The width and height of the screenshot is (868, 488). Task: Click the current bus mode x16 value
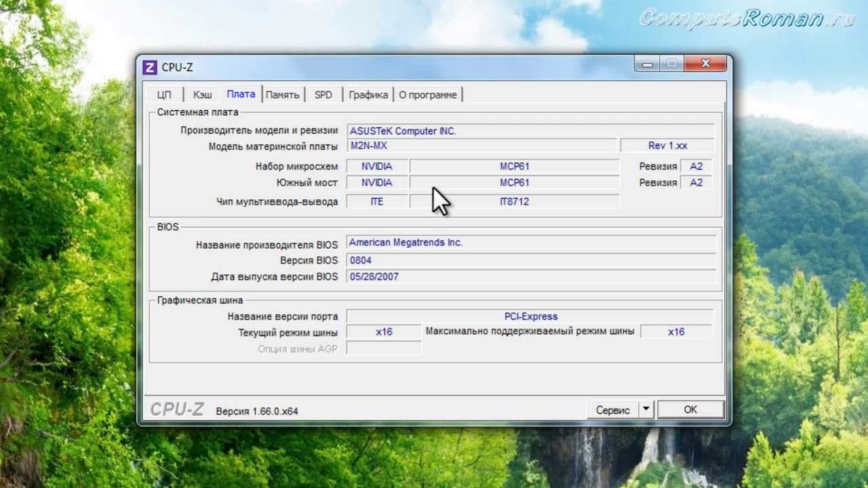coord(384,331)
